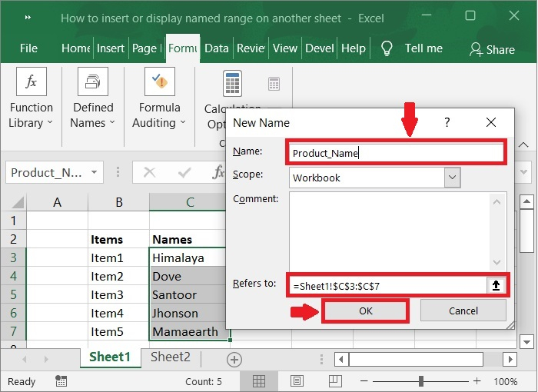Click the Refers to input field
The height and width of the screenshot is (392, 538).
coord(388,286)
